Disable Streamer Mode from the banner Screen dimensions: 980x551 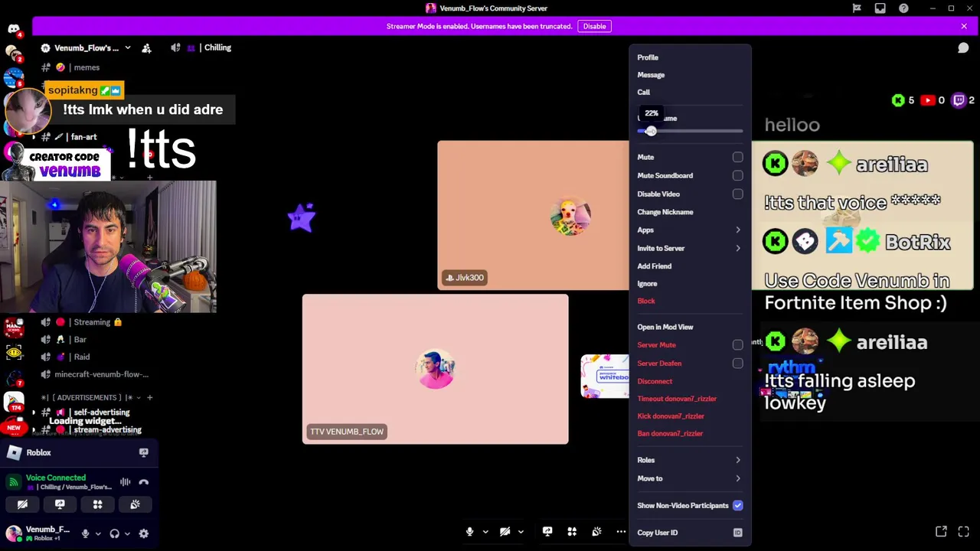coord(594,26)
